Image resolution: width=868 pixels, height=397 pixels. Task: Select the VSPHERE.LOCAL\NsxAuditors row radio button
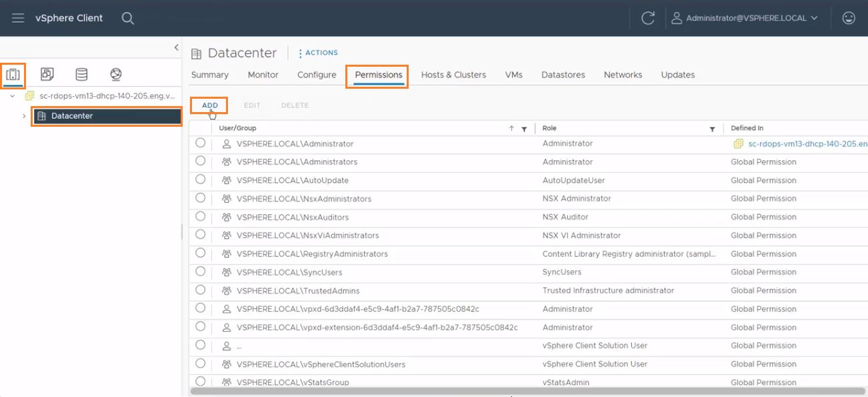[200, 217]
